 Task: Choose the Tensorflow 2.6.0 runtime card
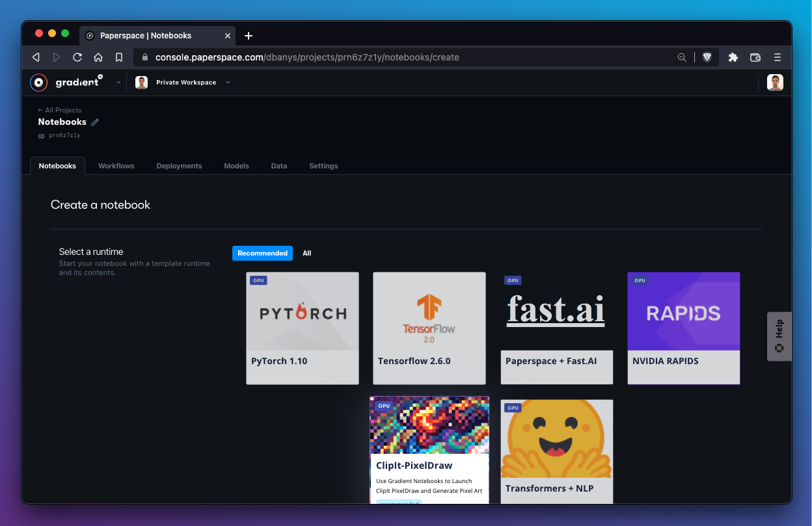point(429,328)
